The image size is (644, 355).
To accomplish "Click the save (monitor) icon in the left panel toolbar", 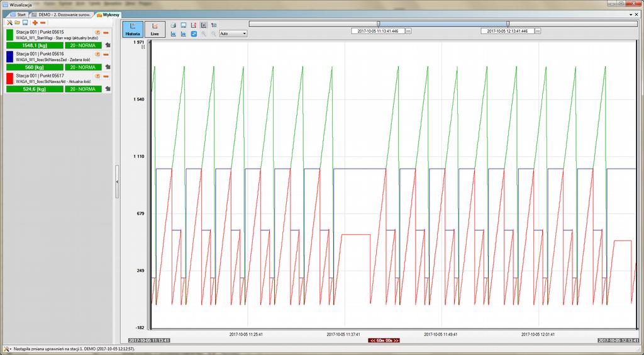I will click(25, 23).
